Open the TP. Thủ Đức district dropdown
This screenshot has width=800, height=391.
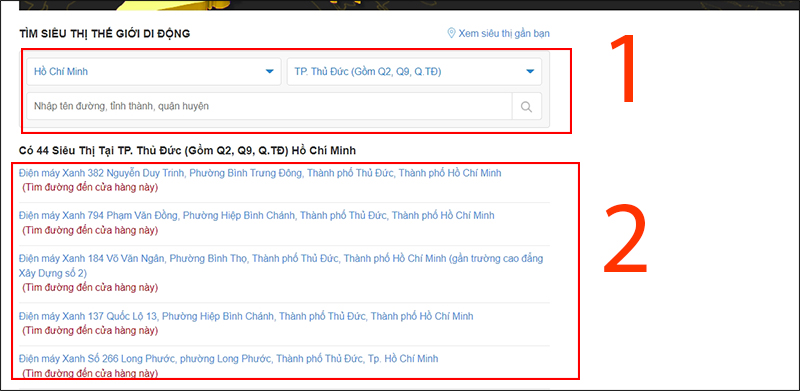tap(414, 71)
